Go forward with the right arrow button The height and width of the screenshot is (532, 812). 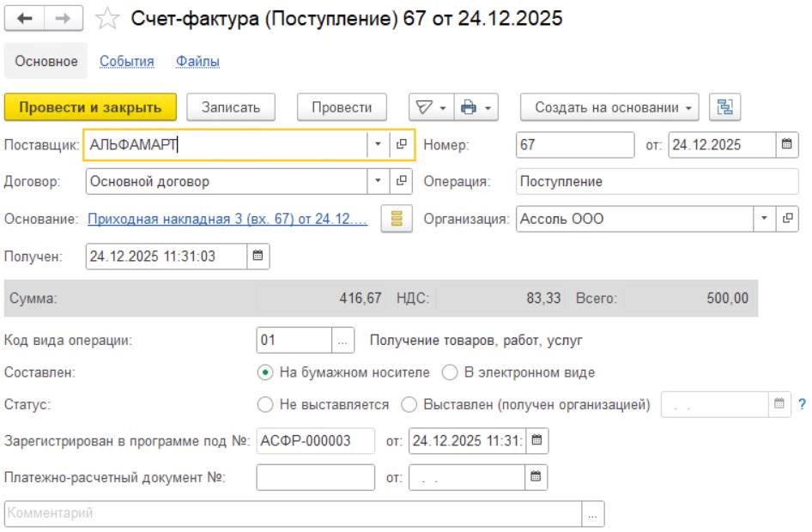(x=64, y=19)
